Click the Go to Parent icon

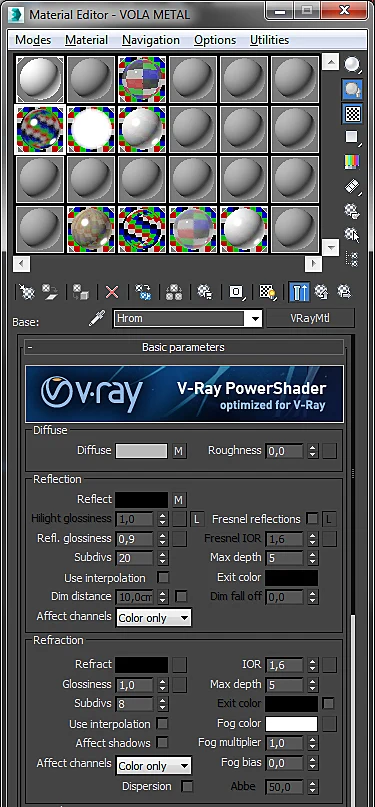point(322,292)
